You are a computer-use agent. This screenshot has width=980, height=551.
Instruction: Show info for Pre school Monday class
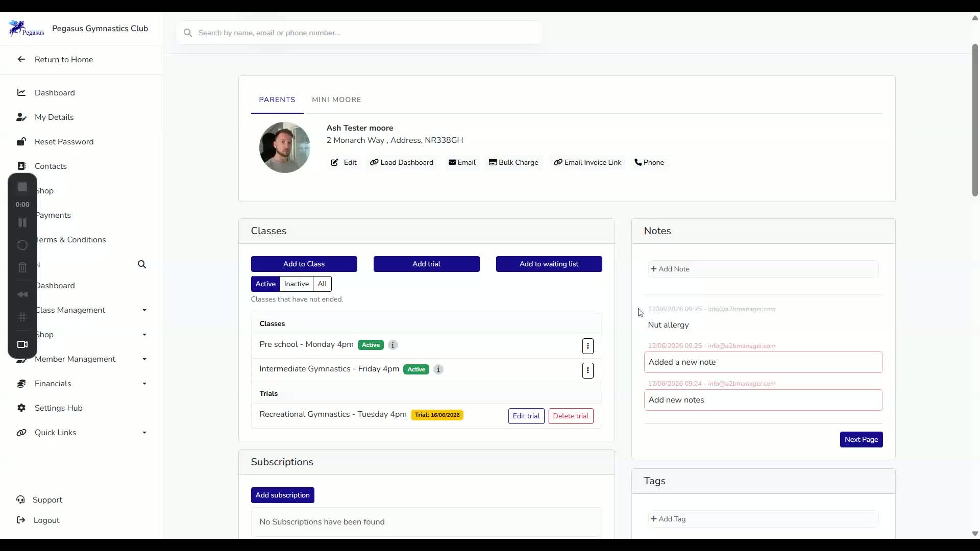tap(393, 345)
